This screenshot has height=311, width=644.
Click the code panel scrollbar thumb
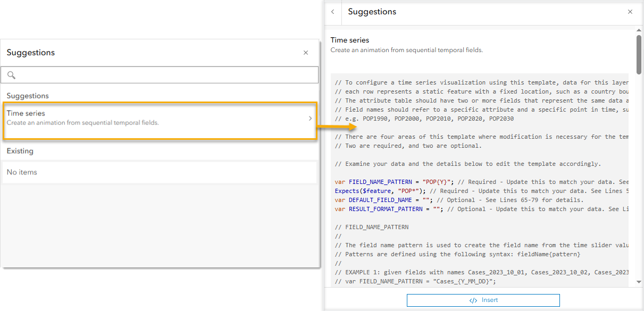coord(639,51)
